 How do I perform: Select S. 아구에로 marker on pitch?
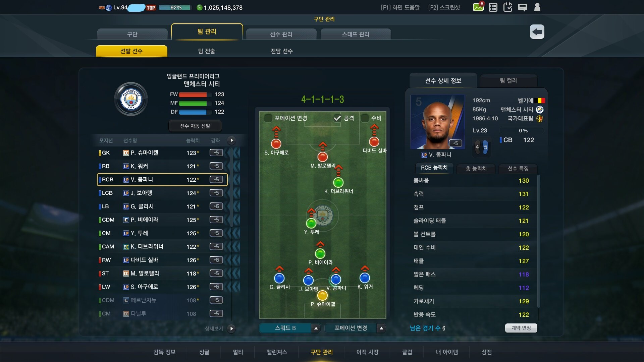276,144
